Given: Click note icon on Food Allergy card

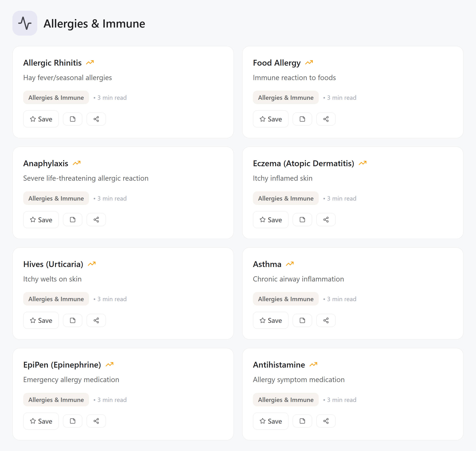Looking at the screenshot, I should [x=302, y=119].
